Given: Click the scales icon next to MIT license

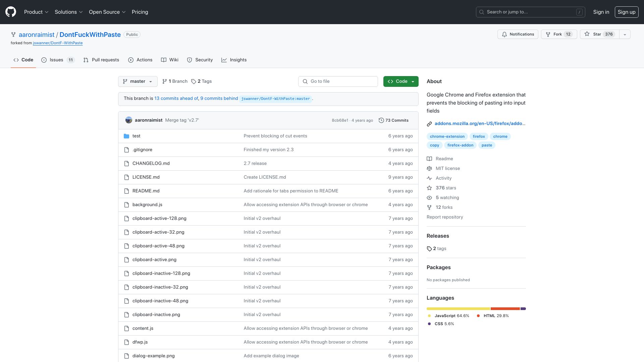Looking at the screenshot, I should tap(429, 169).
